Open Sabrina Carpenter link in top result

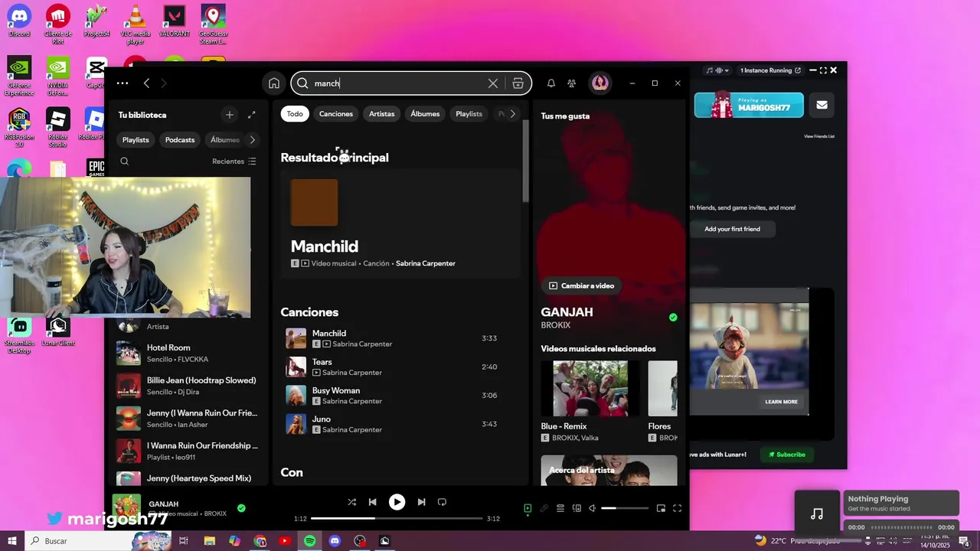(x=426, y=263)
